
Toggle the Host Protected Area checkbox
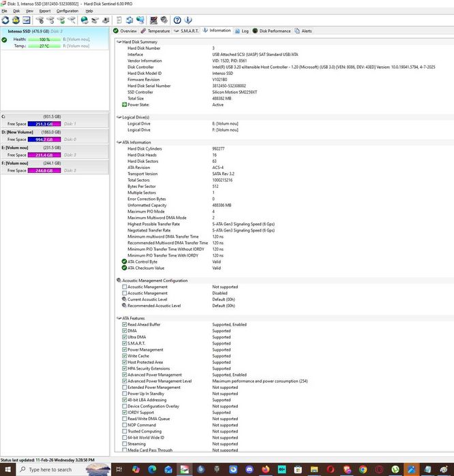[x=124, y=362]
